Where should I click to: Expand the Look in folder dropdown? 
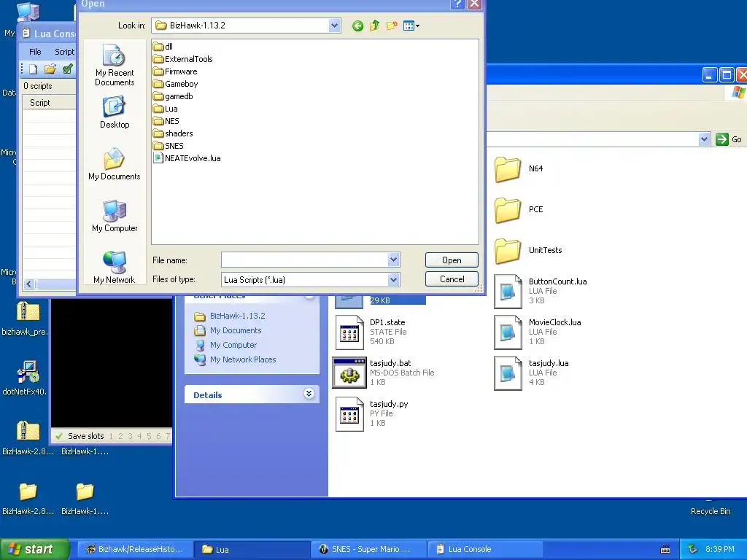pyautogui.click(x=334, y=26)
